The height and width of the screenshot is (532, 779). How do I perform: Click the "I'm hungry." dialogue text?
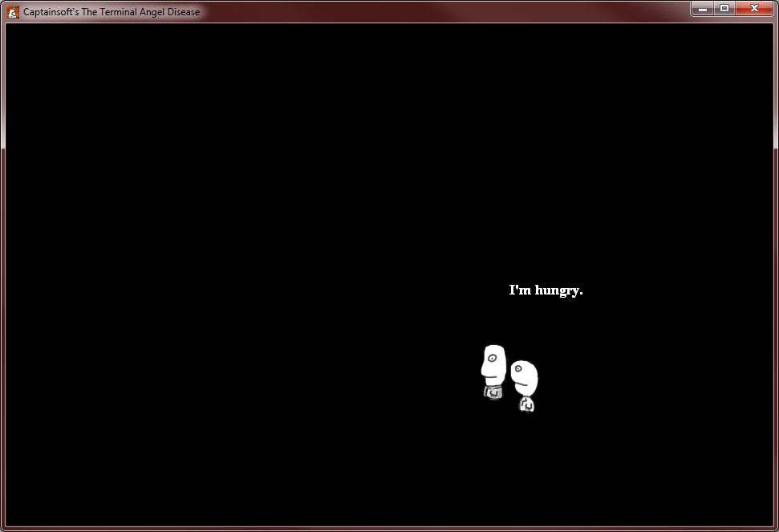tap(546, 290)
